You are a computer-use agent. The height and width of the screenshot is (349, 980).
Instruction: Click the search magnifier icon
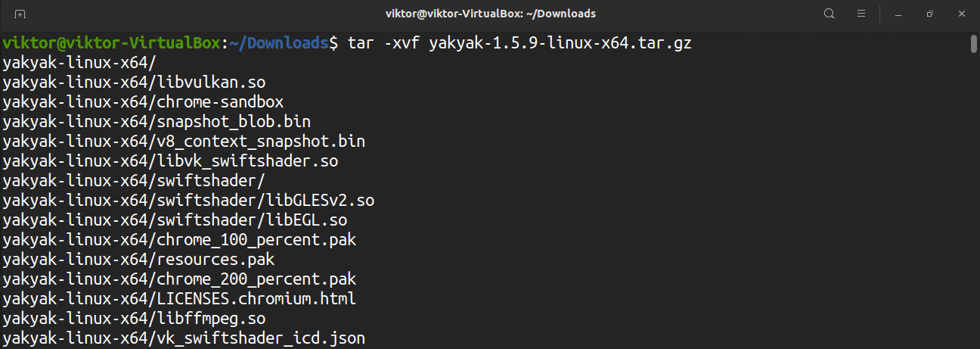pos(830,14)
